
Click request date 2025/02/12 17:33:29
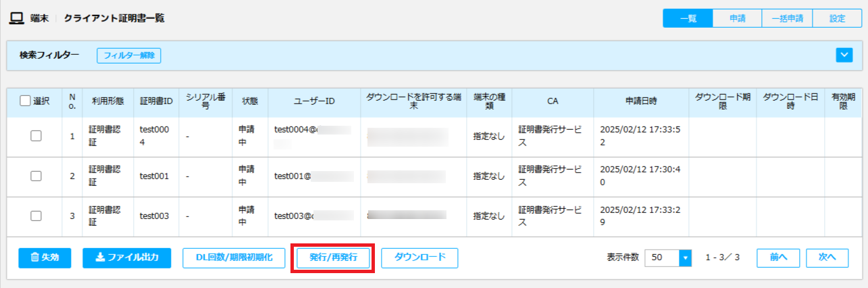(x=640, y=216)
